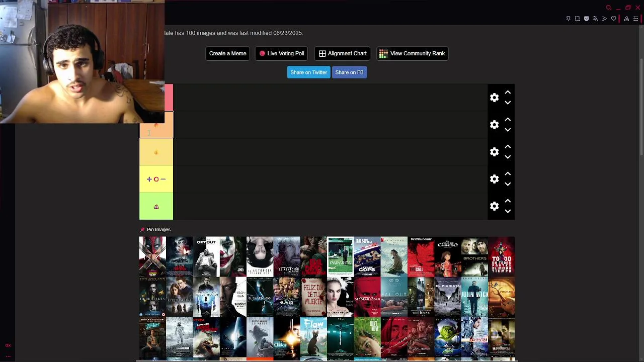This screenshot has width=644, height=362.
Task: Select the Grinch movie poster
Action: (x=448, y=337)
